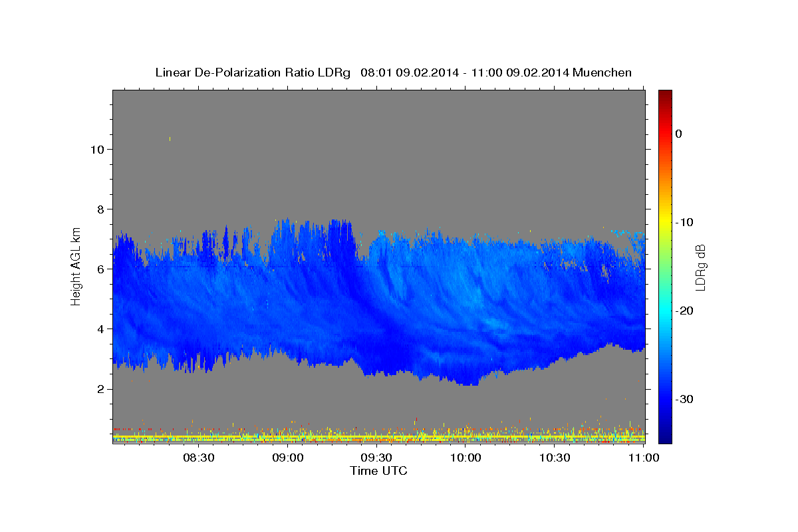This screenshot has height=532, width=798.
Task: Click the 08:30 time tick label
Action: tap(198, 458)
